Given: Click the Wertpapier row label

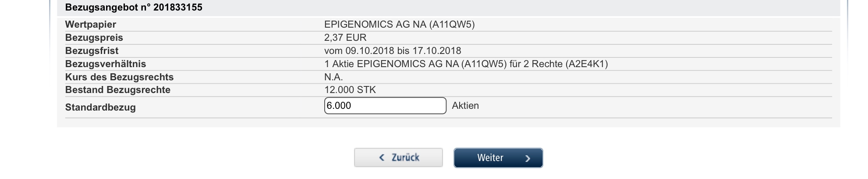Looking at the screenshot, I should pos(91,25).
